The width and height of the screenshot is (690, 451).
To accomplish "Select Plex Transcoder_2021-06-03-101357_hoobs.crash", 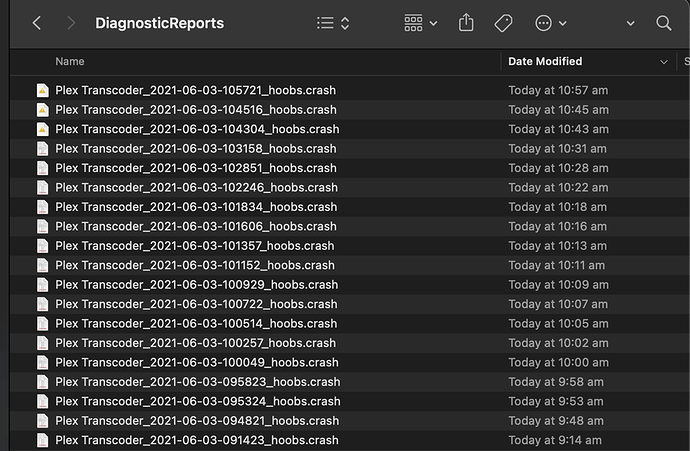I will (x=195, y=246).
